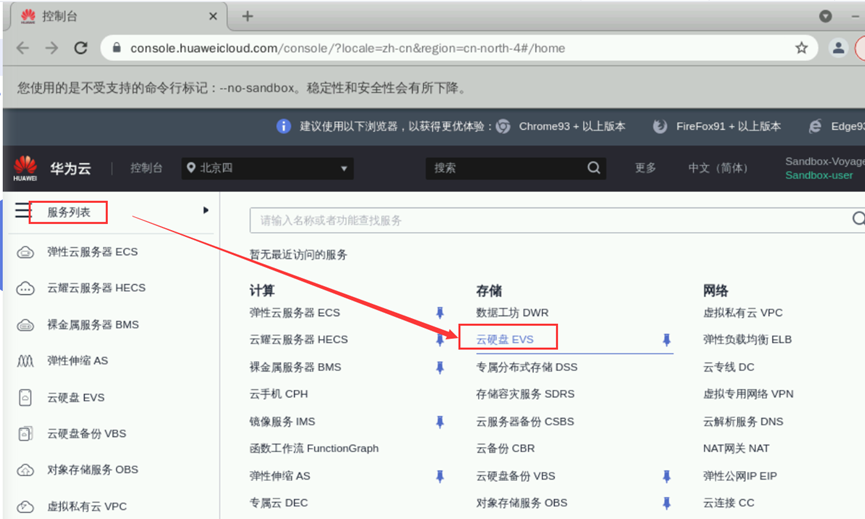Open the Sandbox-user account menu

(x=819, y=175)
